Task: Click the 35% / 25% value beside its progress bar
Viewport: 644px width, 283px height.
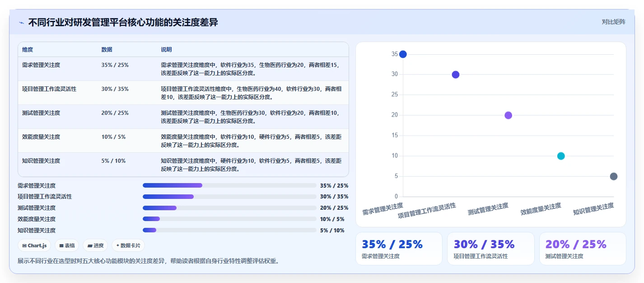Action: [334, 185]
